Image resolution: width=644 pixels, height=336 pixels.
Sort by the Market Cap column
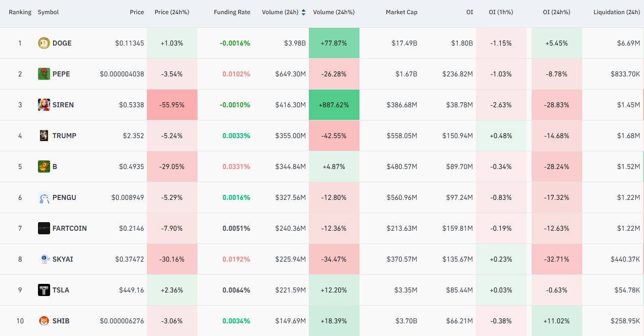pyautogui.click(x=401, y=12)
